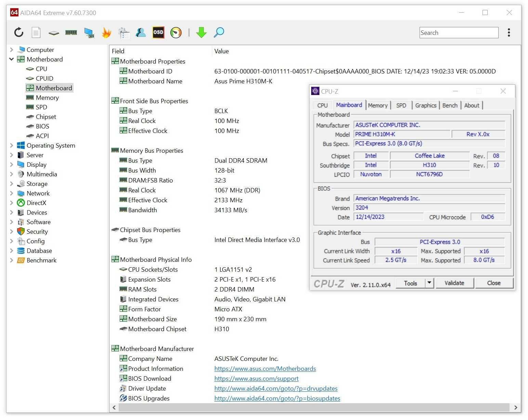The width and height of the screenshot is (528, 420).
Task: Open the OSD panel icon
Action: coord(158,32)
